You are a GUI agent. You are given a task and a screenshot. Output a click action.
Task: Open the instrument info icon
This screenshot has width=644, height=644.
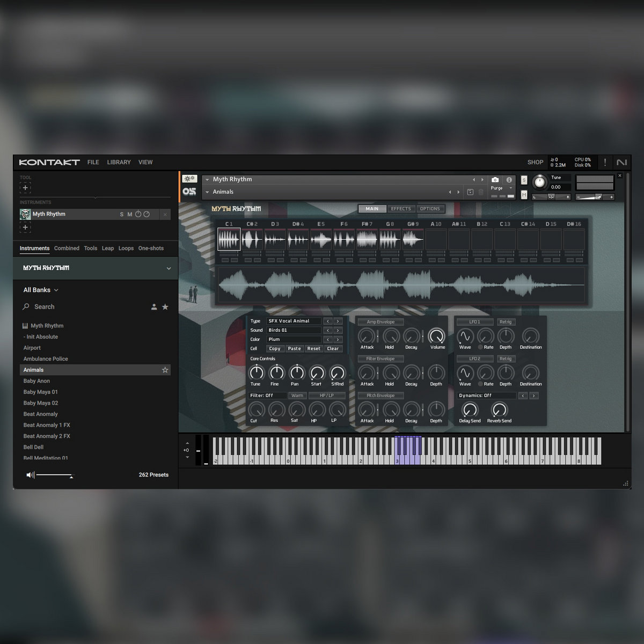pyautogui.click(x=509, y=180)
